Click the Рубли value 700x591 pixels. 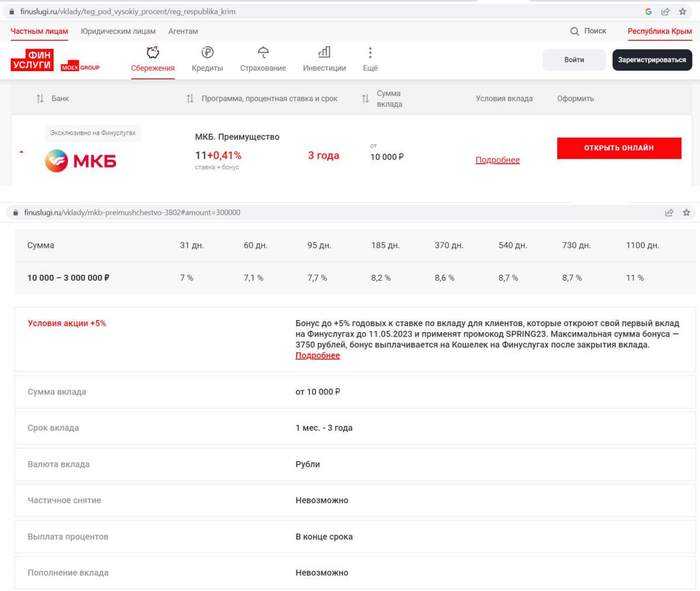coord(308,464)
